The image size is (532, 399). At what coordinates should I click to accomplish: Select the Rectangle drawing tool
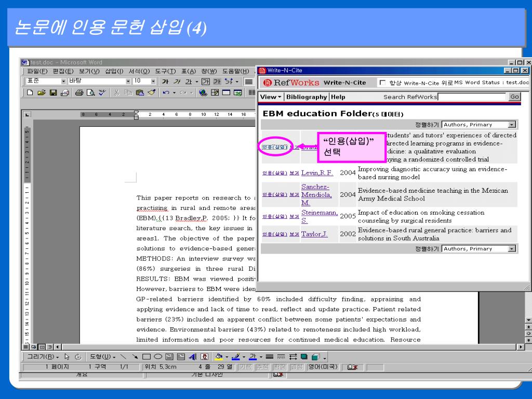point(146,356)
